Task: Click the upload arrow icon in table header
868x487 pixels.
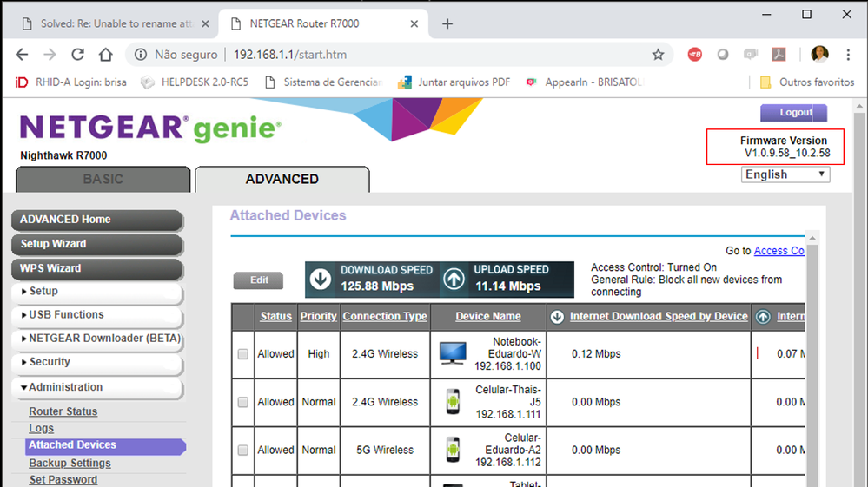Action: 763,317
